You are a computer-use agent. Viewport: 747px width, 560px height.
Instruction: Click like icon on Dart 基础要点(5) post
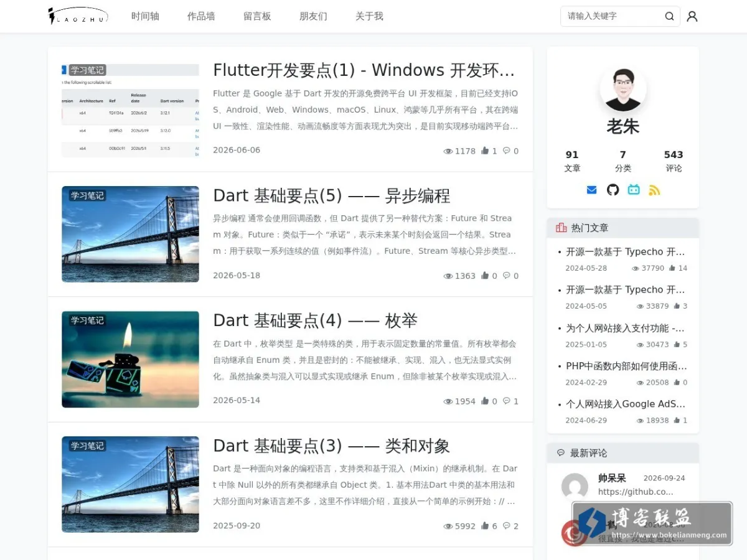(x=485, y=276)
